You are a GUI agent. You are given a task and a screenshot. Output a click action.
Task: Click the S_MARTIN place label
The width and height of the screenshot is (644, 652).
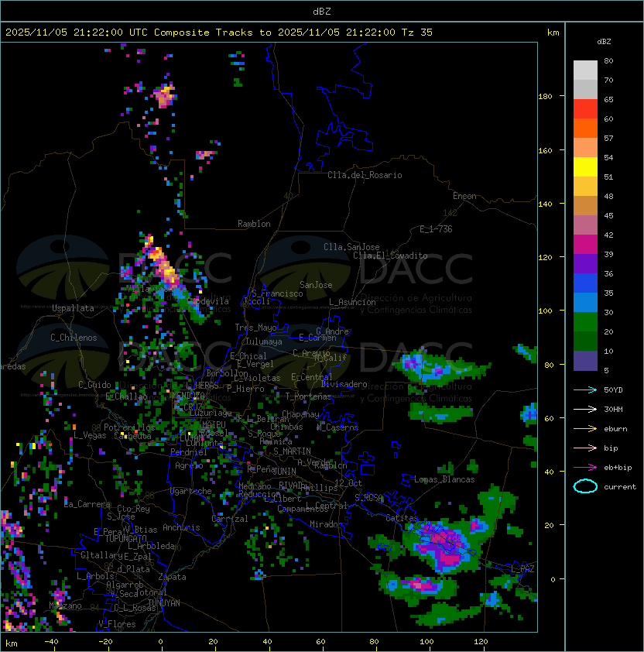(x=292, y=451)
